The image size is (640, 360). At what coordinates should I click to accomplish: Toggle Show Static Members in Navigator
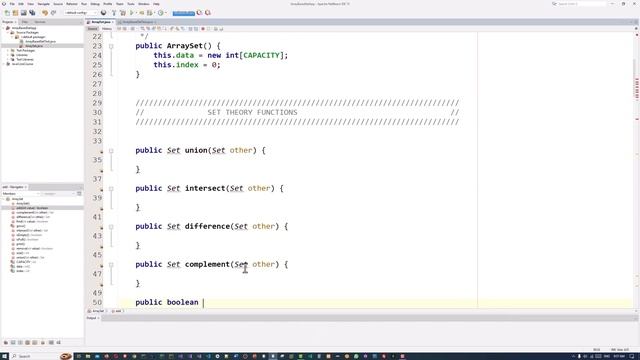pos(20,343)
